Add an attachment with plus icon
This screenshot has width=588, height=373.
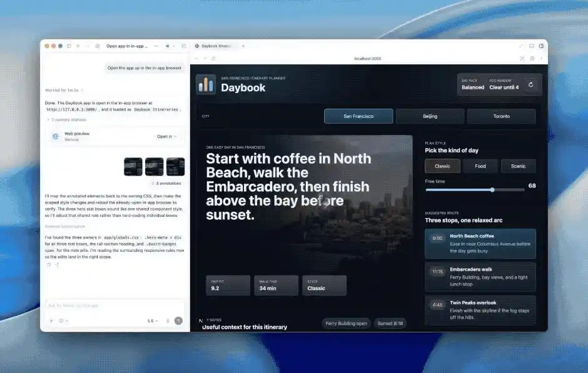tap(51, 321)
